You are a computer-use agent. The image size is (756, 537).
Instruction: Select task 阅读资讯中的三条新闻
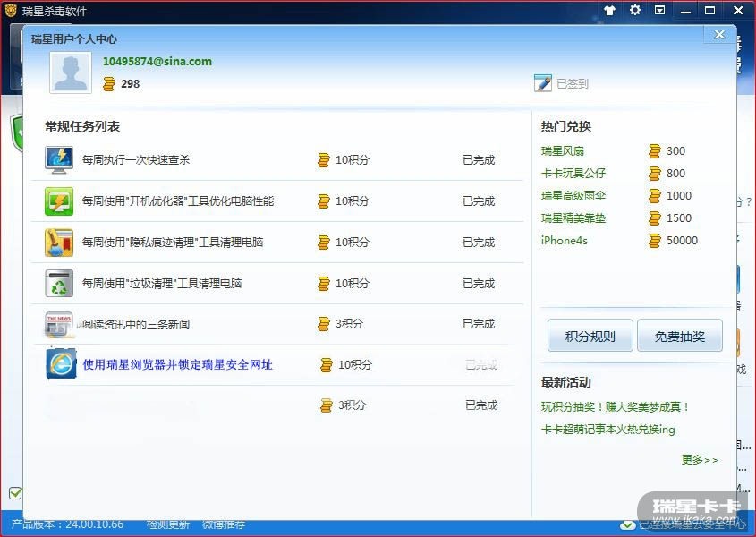[135, 324]
